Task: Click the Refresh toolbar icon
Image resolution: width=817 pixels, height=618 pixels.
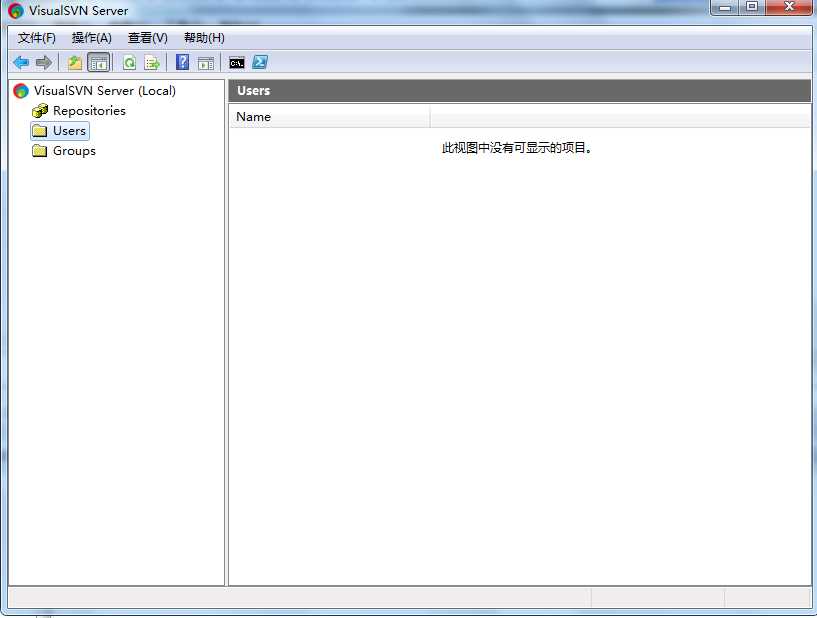Action: pos(129,63)
